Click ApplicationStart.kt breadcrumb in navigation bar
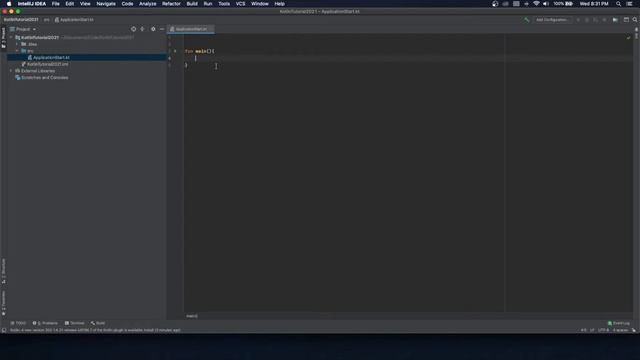 pyautogui.click(x=74, y=20)
